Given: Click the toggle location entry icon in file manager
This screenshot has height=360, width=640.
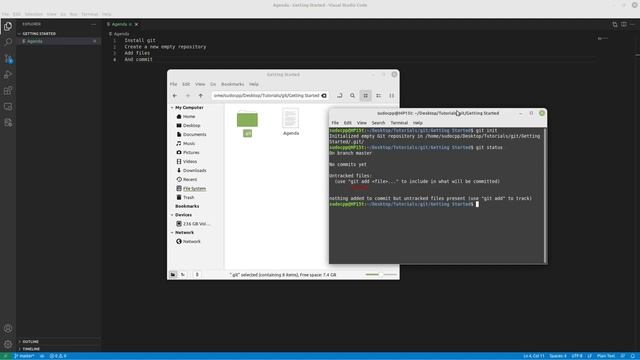Looking at the screenshot, I should [x=340, y=96].
